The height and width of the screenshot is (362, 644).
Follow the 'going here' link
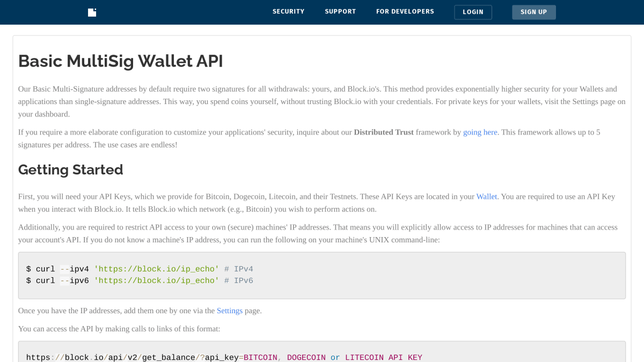[480, 132]
